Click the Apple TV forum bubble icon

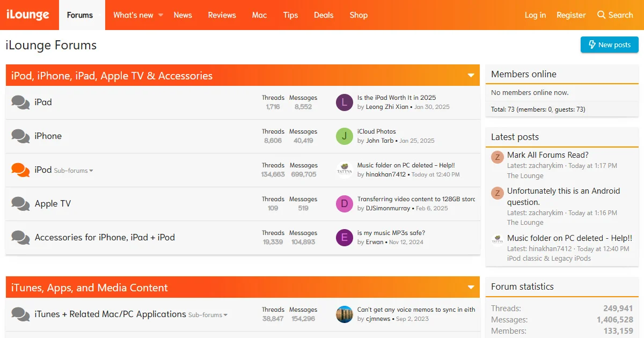pos(20,204)
